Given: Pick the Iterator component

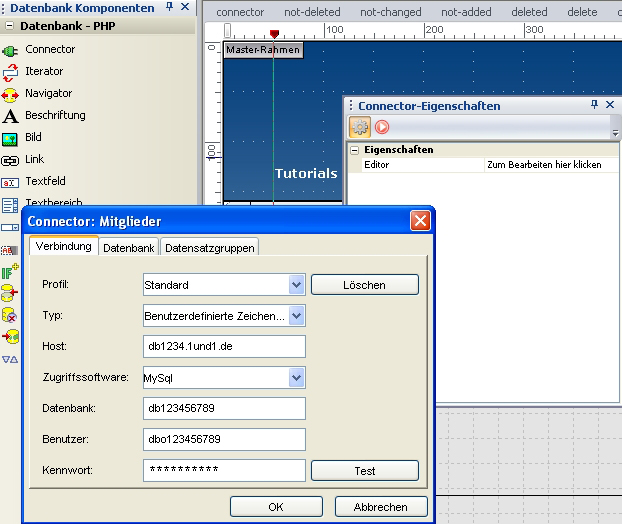Looking at the screenshot, I should click(x=11, y=72).
